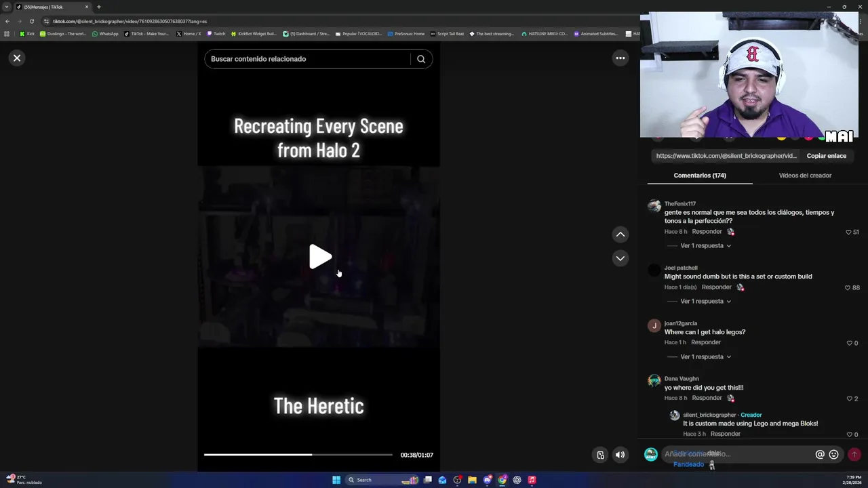Expand replies under Joel patchell's comment
Image resolution: width=868 pixels, height=488 pixels.
coord(705,301)
